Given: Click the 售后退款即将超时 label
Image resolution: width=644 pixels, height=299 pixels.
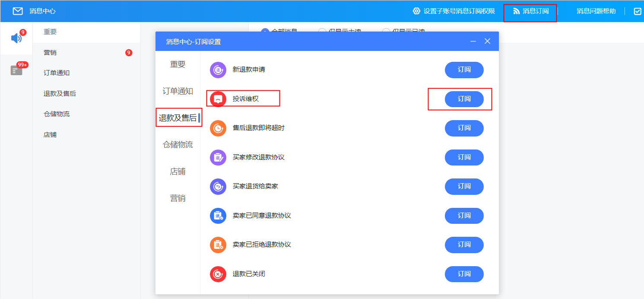Looking at the screenshot, I should point(259,128).
